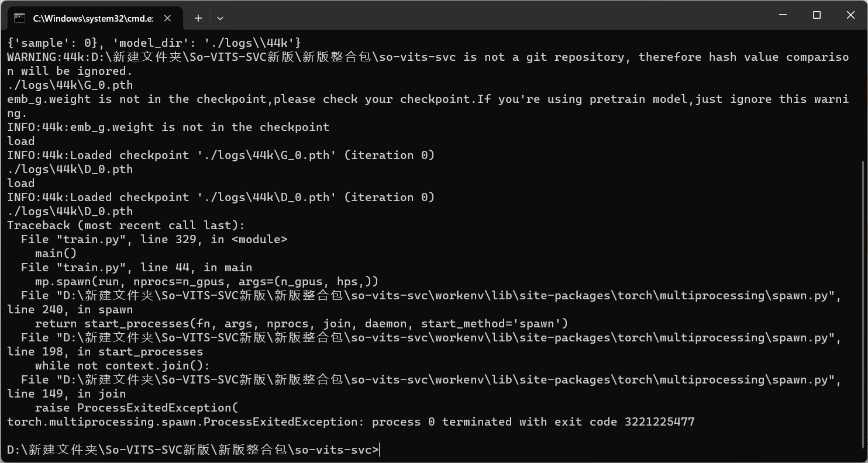Click the 'return start_processes' code line
868x463 pixels.
click(x=301, y=323)
